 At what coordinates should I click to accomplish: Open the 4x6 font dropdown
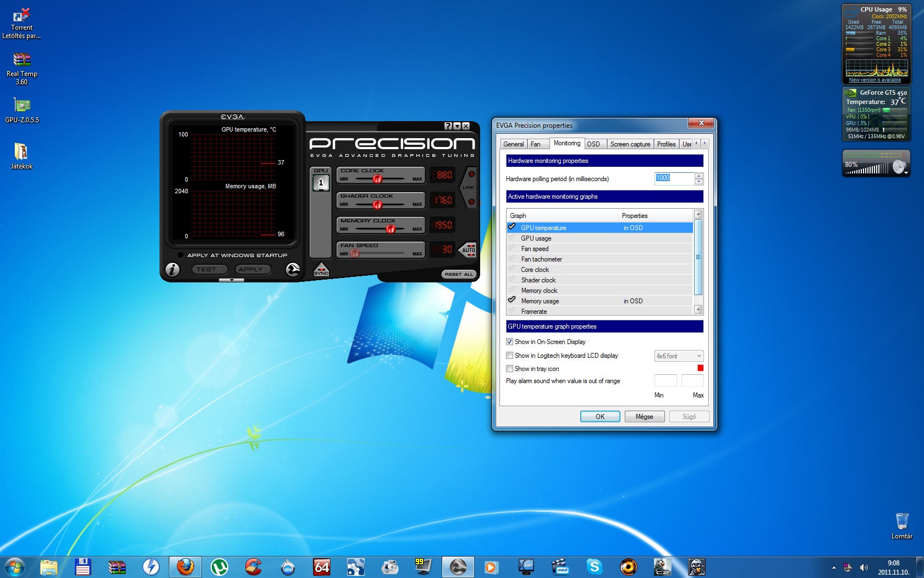pos(679,356)
